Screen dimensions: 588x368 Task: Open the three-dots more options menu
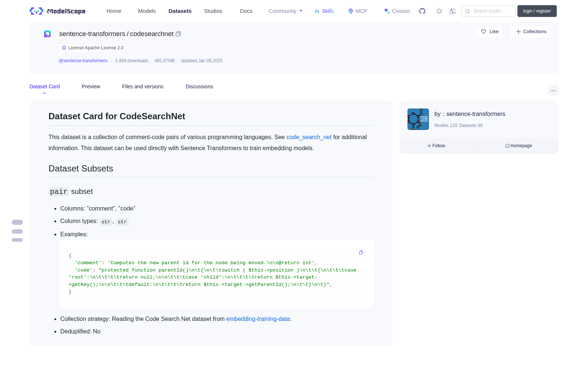[x=553, y=90]
